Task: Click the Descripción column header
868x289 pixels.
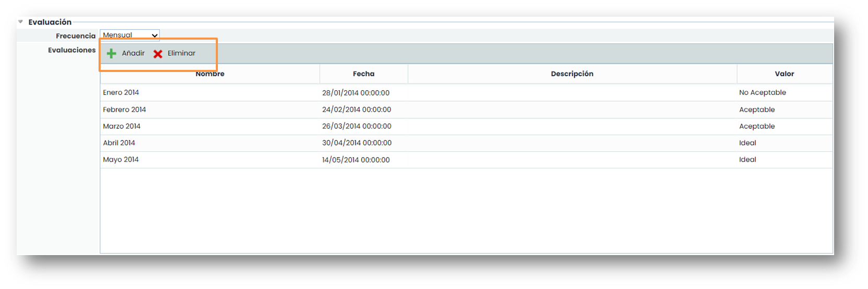Action: (x=572, y=74)
